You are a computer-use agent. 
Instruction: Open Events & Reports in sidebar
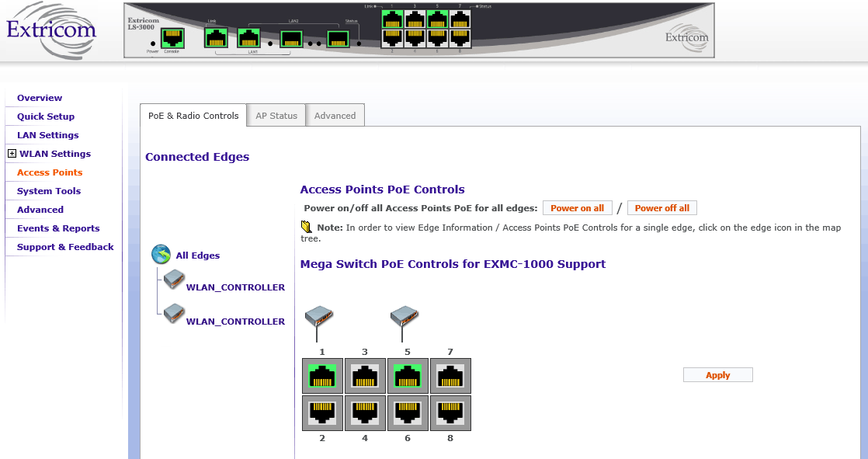pyautogui.click(x=58, y=228)
